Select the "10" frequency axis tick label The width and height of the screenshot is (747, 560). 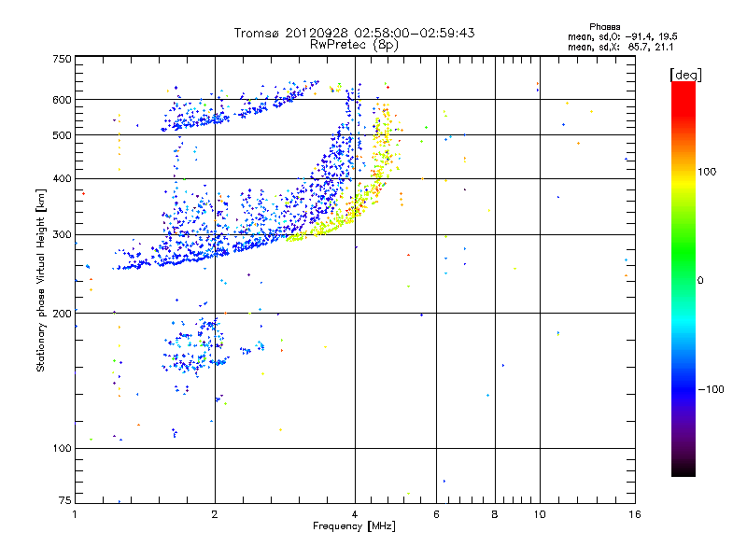point(540,514)
